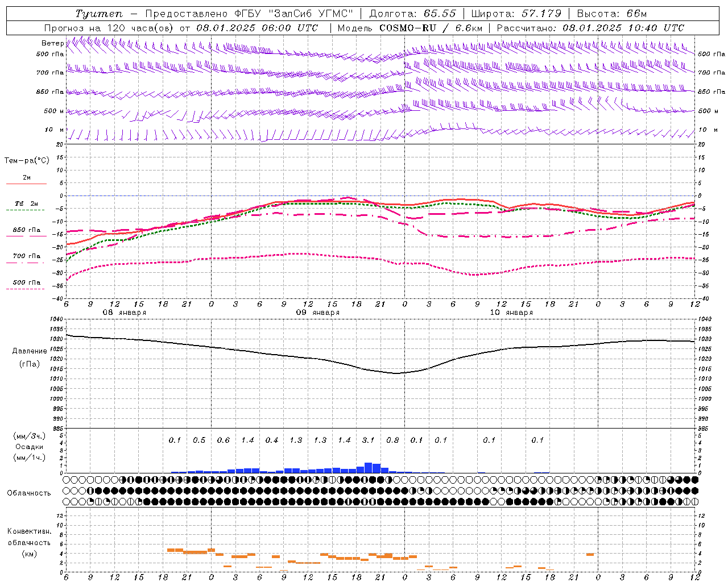Screen dimensions: 728x582
Task: Click the station name "Tyumen" in the header
Action: (x=98, y=14)
